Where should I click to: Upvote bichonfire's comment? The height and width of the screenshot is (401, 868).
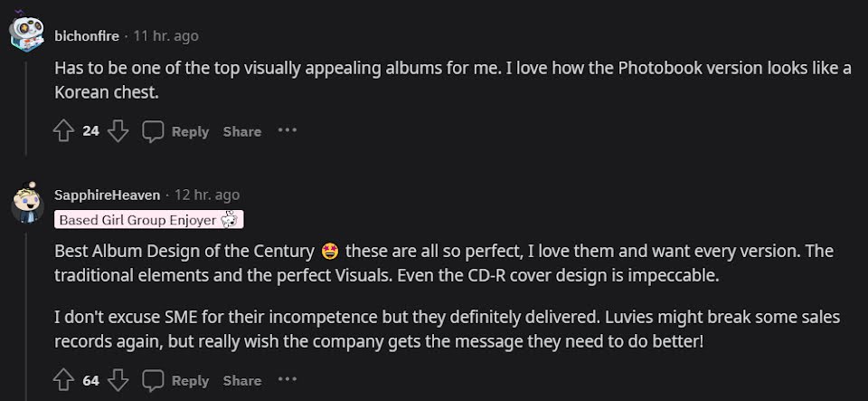[63, 131]
